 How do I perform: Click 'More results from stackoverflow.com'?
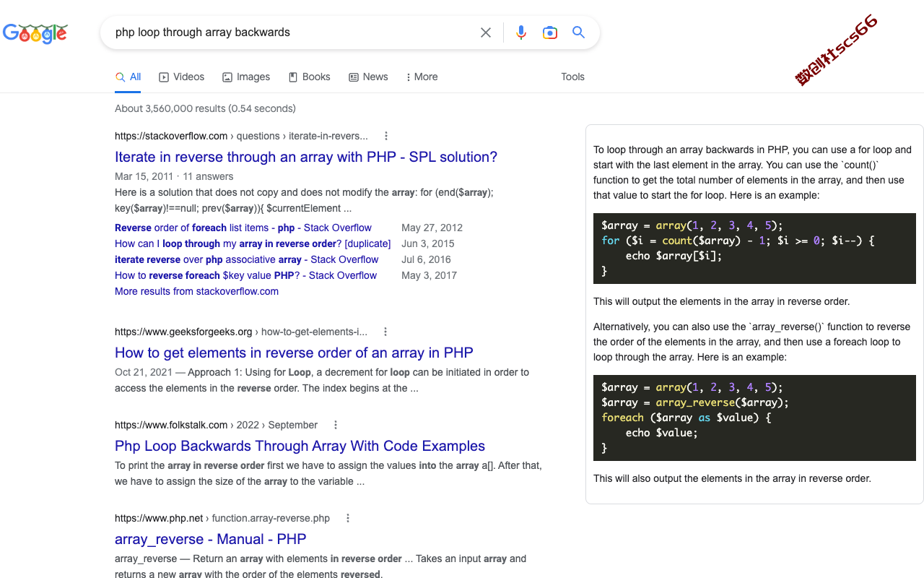[196, 291]
